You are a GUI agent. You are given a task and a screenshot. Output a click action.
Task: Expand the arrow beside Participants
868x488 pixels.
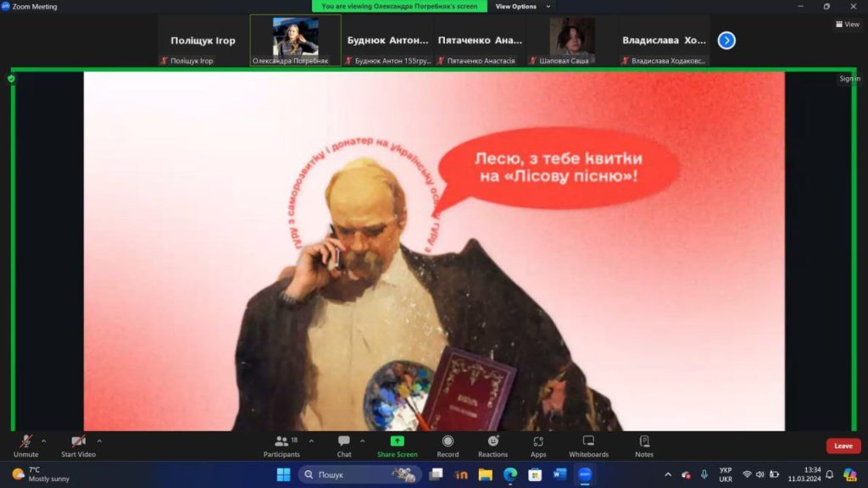point(311,441)
